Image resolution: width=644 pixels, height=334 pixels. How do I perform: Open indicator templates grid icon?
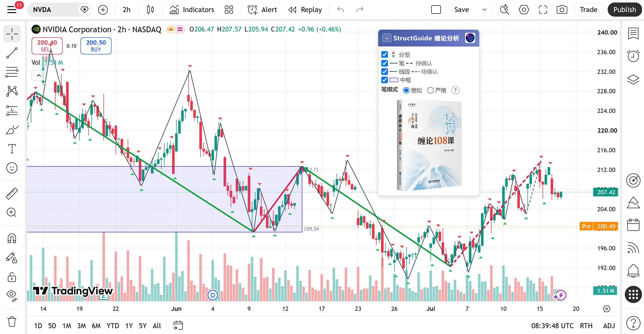[229, 10]
